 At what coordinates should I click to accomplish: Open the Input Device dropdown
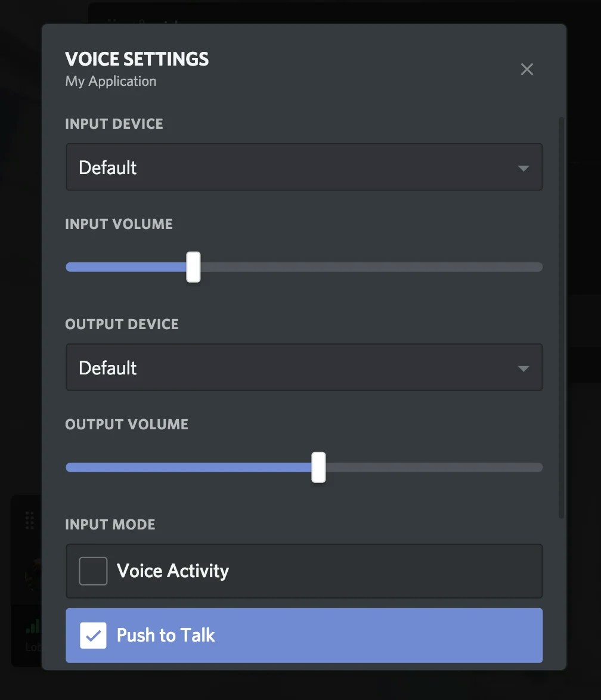[304, 167]
